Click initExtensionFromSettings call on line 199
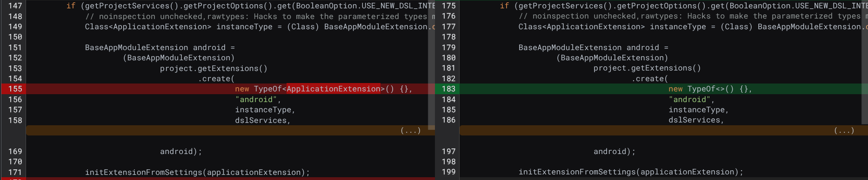868x180 pixels. point(631,172)
